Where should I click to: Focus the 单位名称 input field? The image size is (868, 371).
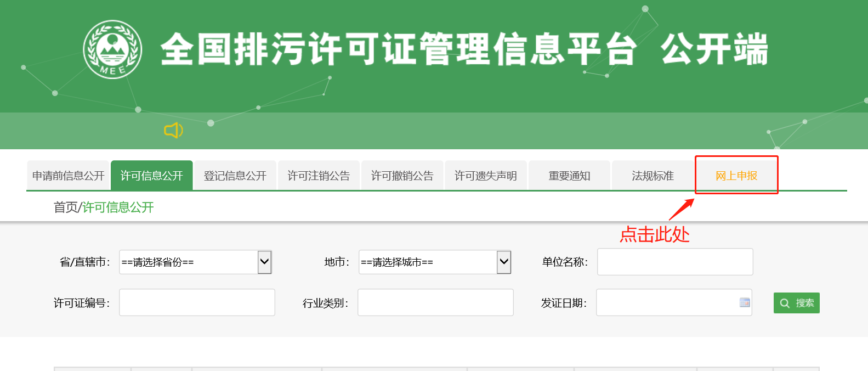tap(675, 262)
